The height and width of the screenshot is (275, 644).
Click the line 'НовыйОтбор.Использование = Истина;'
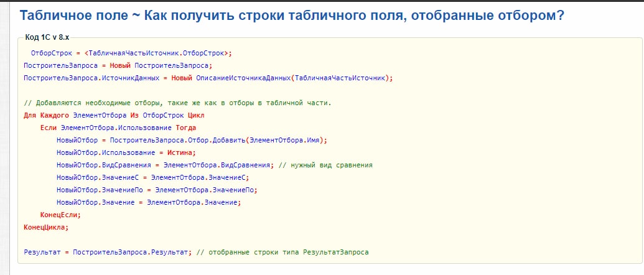[126, 152]
